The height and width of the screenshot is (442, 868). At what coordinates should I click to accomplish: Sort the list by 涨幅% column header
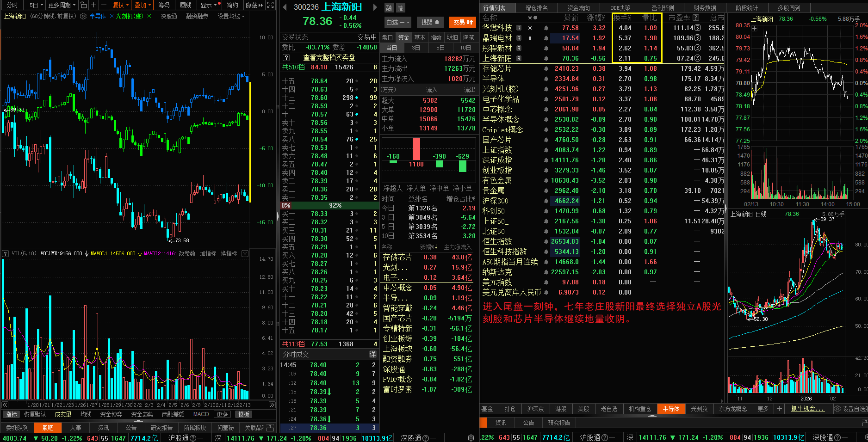596,18
